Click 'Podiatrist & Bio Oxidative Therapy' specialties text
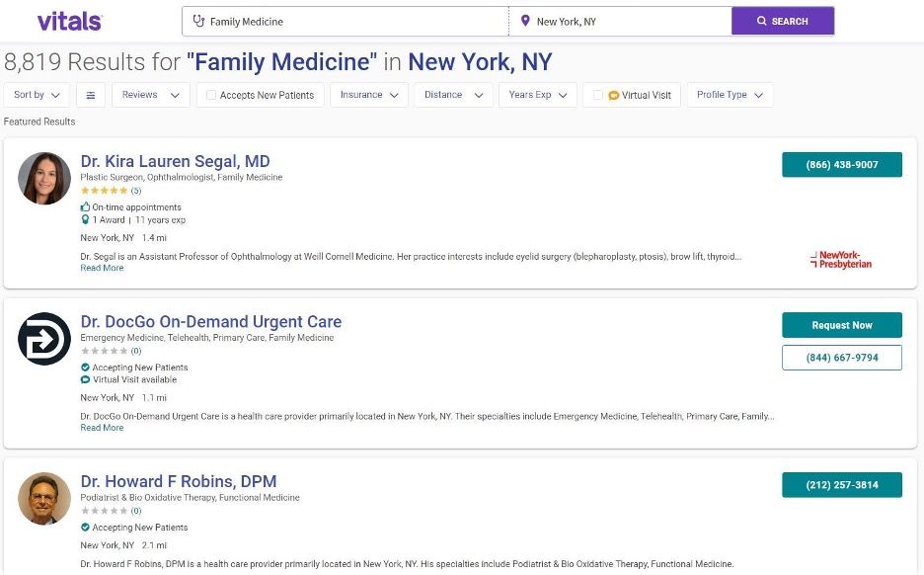 pos(148,497)
